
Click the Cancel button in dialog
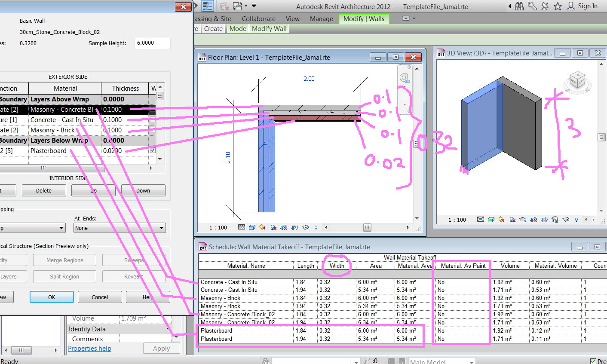pyautogui.click(x=100, y=297)
